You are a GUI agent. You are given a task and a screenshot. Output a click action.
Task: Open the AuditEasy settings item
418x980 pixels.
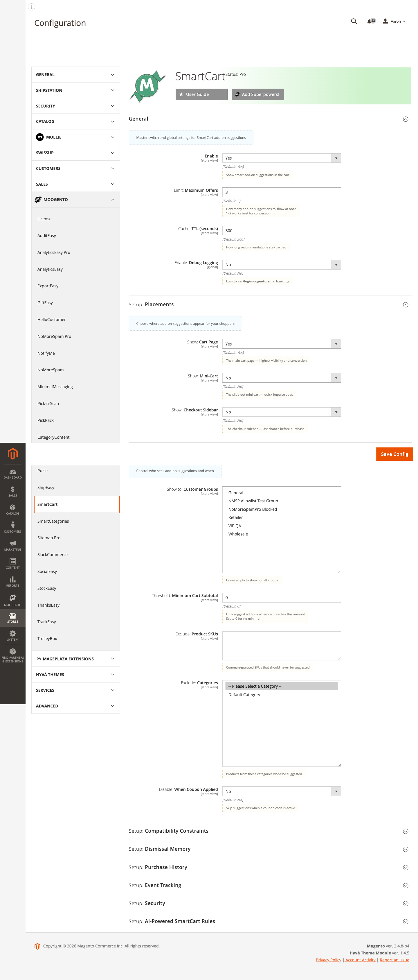[47, 236]
